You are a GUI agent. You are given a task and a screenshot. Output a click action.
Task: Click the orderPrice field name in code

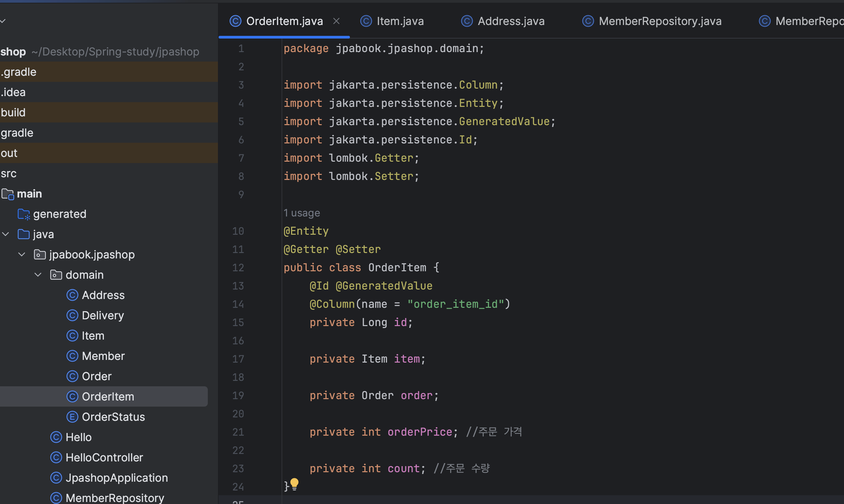point(420,432)
